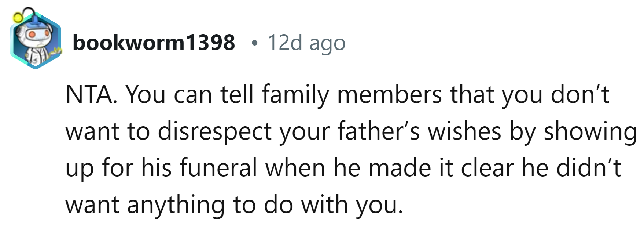Viewport: 644px width, 228px height.
Task: Click the word "don't" ending the first line
Action: coord(580,94)
